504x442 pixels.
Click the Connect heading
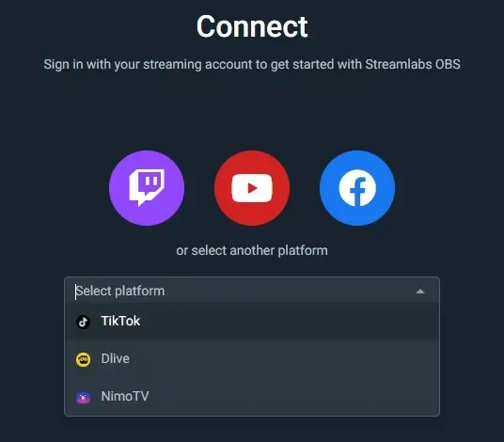252,26
